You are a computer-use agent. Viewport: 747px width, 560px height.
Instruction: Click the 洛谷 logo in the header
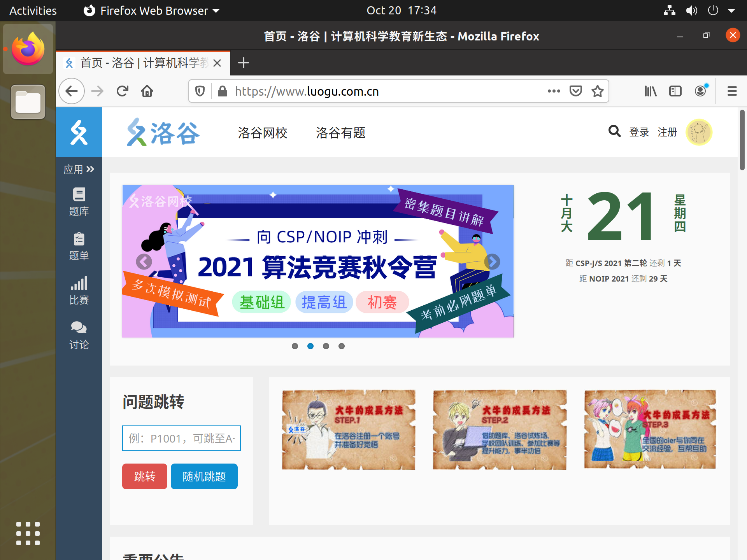point(163,132)
